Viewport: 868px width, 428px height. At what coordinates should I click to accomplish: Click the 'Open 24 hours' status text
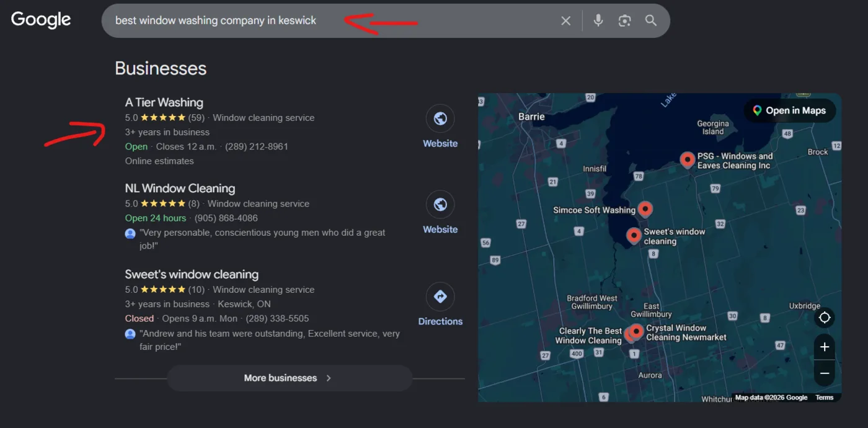[156, 218]
